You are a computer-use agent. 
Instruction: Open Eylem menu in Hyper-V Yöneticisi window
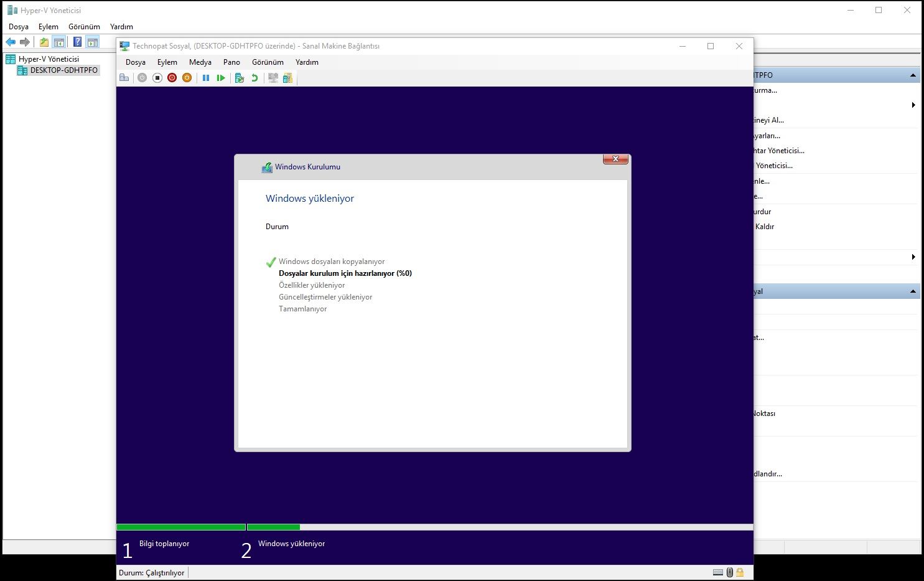[x=49, y=27]
